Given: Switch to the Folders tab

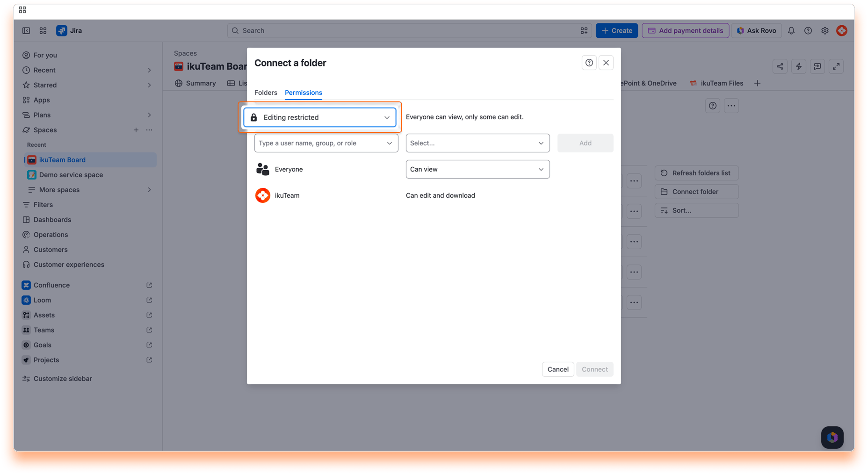Looking at the screenshot, I should click(x=266, y=93).
